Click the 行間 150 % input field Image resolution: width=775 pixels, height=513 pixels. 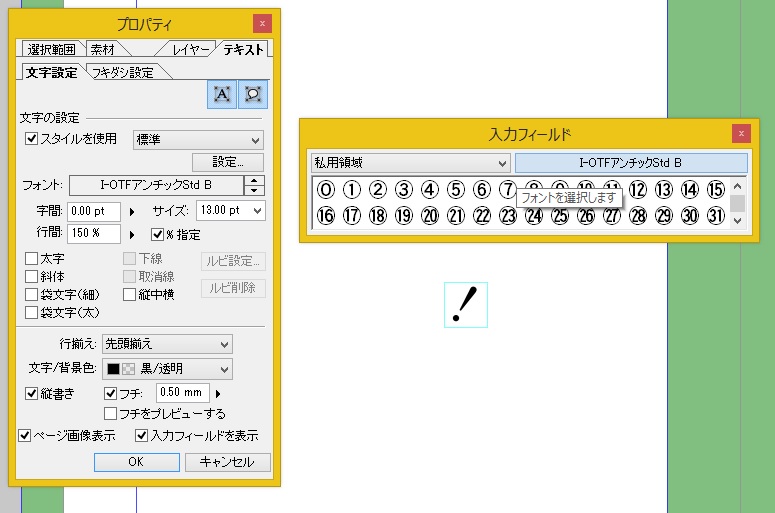coord(94,233)
